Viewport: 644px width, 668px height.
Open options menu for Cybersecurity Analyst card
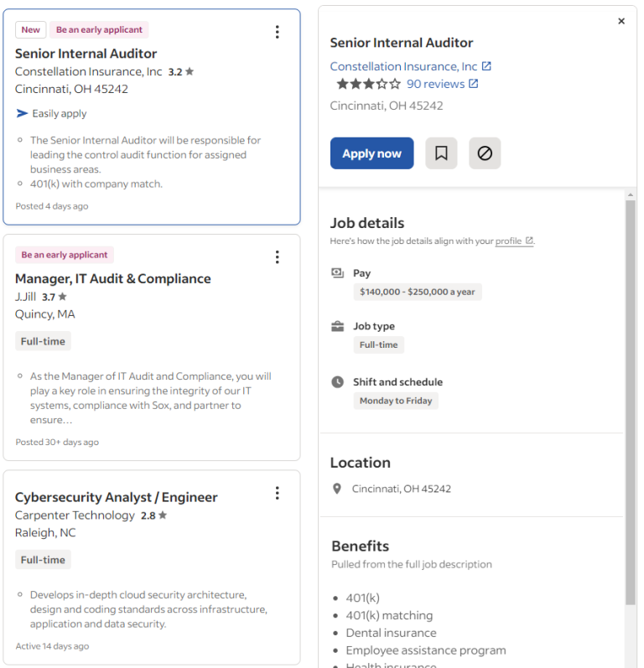click(277, 493)
